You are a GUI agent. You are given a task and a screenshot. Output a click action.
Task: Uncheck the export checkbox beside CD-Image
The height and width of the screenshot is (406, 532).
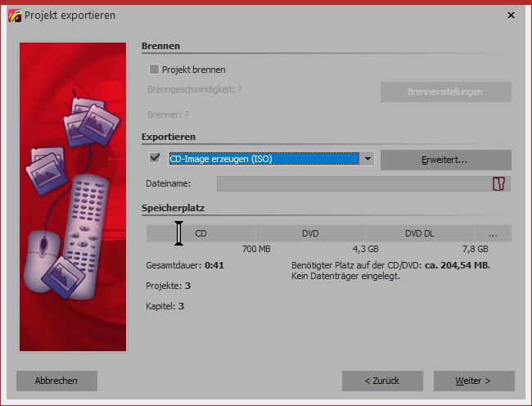click(154, 158)
